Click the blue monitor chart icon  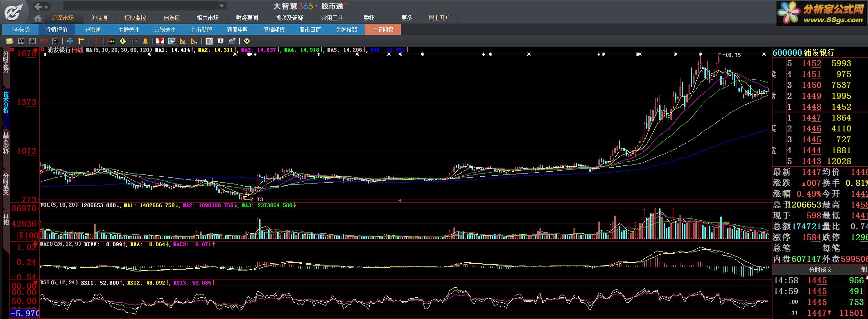click(x=172, y=41)
